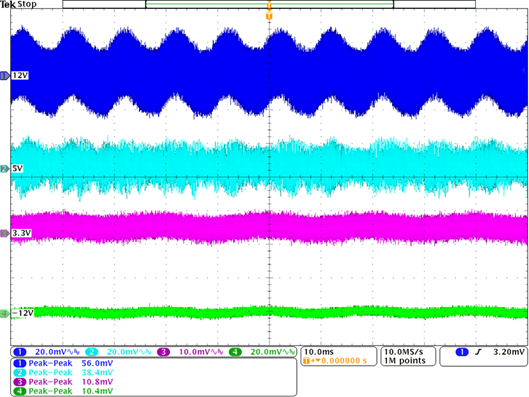This screenshot has width=529, height=397.
Task: Select channel 4 green badge in scale readout
Action: click(x=235, y=352)
